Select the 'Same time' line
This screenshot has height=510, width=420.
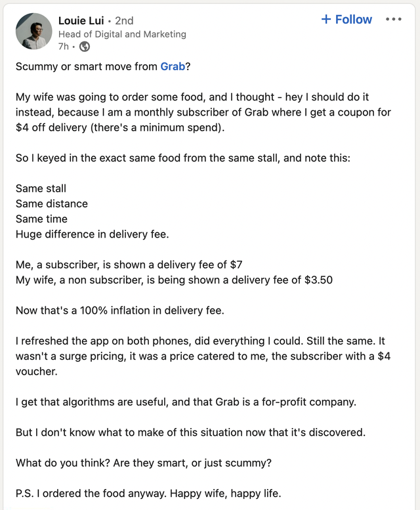[41, 219]
